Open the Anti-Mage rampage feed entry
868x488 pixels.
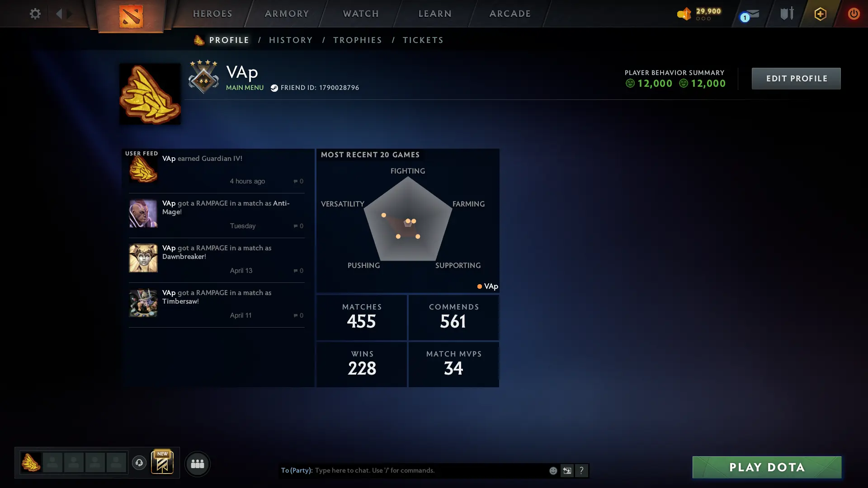[217, 215]
